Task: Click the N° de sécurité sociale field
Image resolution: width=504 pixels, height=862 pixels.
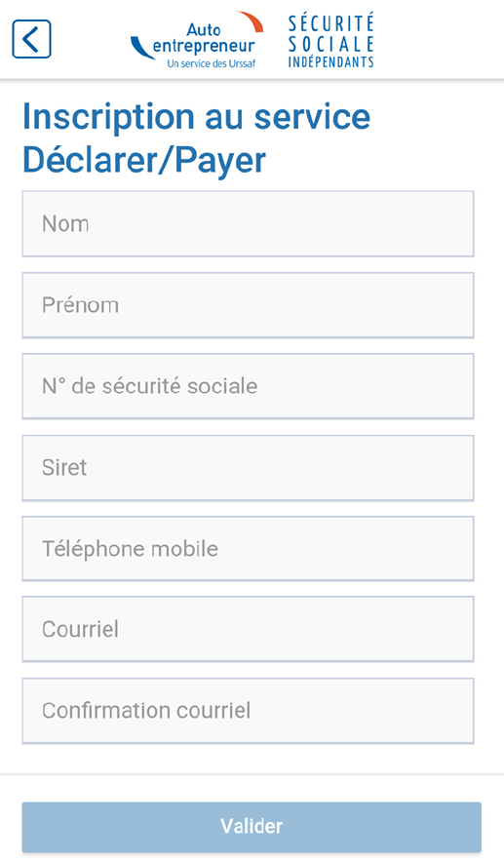Action: pyautogui.click(x=248, y=386)
